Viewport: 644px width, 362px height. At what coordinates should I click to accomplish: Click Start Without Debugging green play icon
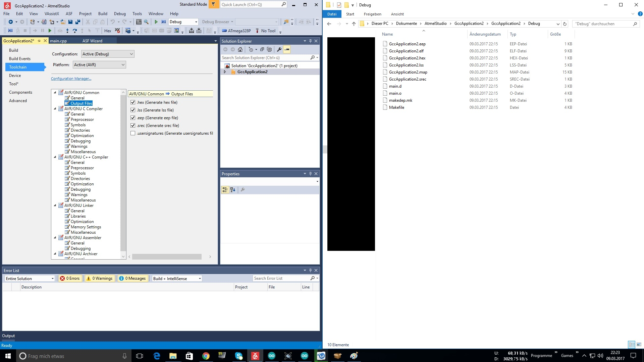click(x=156, y=22)
